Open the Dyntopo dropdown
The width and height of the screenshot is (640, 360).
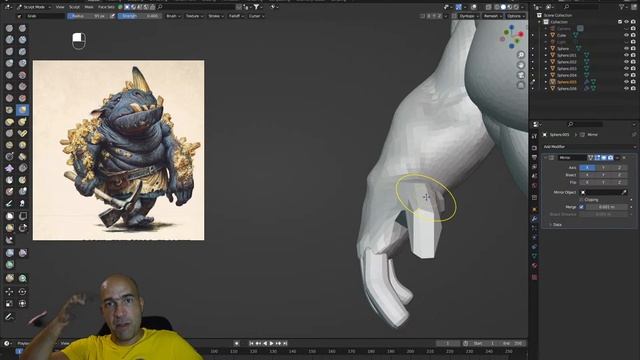click(469, 16)
